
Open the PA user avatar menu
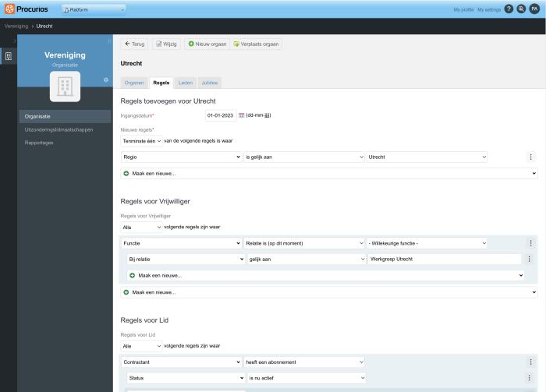pos(534,9)
